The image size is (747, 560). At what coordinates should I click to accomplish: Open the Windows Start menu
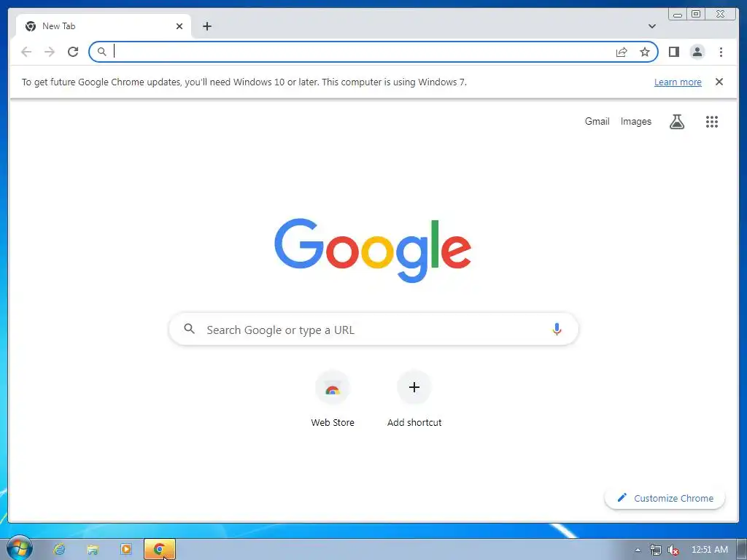pos(19,548)
